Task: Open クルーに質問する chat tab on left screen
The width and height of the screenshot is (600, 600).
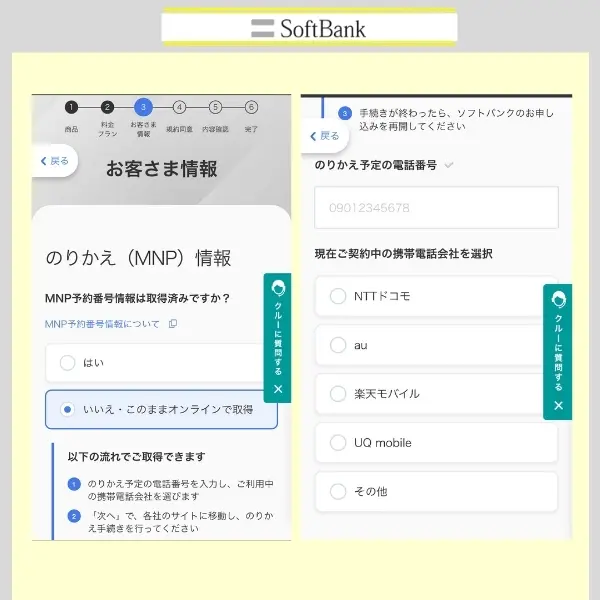Action: pyautogui.click(x=277, y=338)
